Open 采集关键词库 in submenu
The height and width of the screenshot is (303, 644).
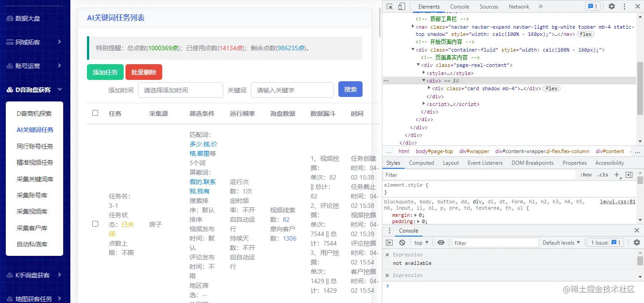[x=35, y=179]
